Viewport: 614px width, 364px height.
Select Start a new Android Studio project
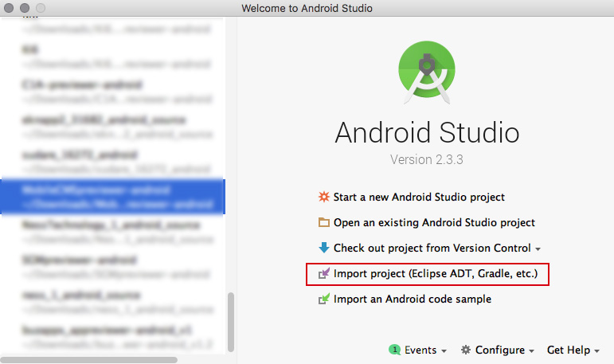click(x=419, y=197)
